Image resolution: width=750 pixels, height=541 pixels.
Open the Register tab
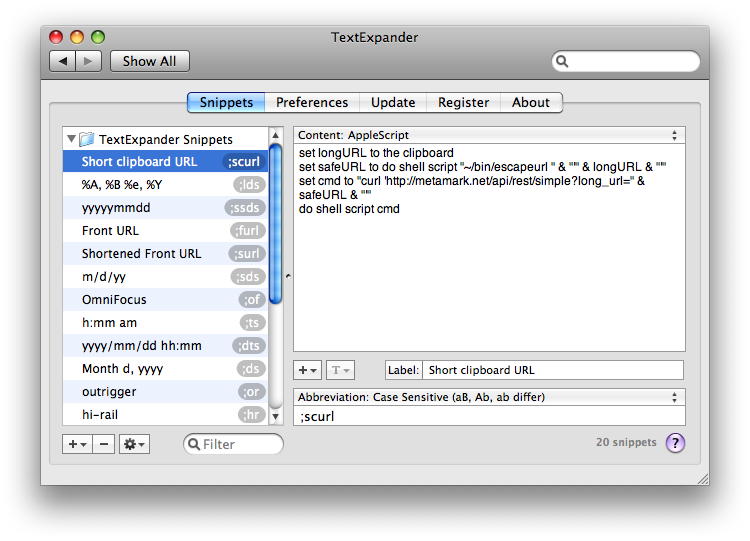463,102
